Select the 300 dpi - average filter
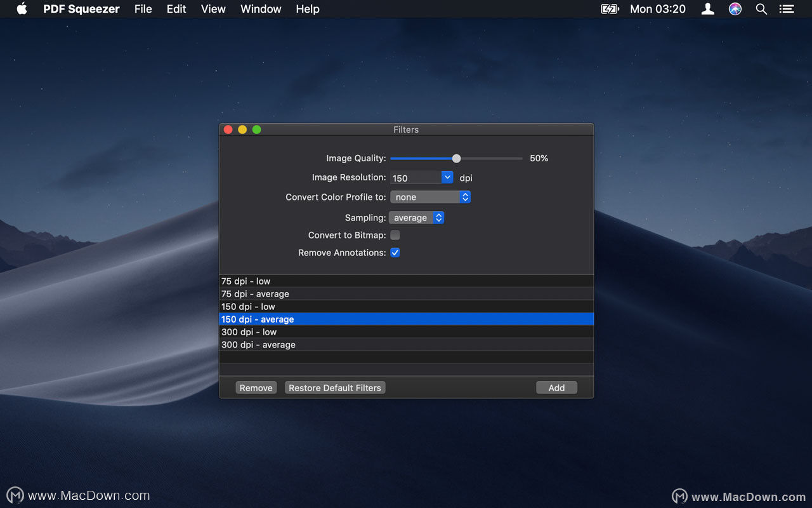 click(406, 345)
